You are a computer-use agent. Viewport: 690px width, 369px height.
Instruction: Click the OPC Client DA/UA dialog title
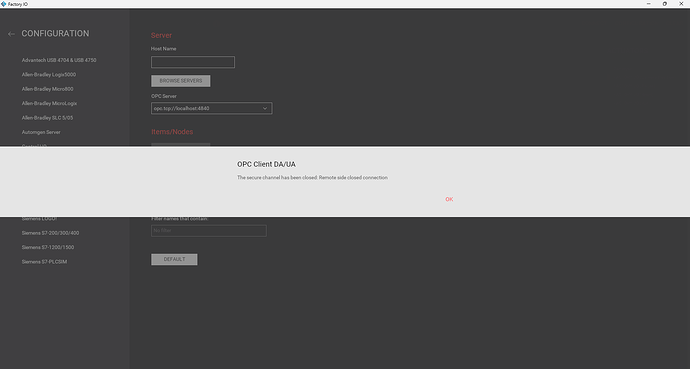pyautogui.click(x=266, y=164)
